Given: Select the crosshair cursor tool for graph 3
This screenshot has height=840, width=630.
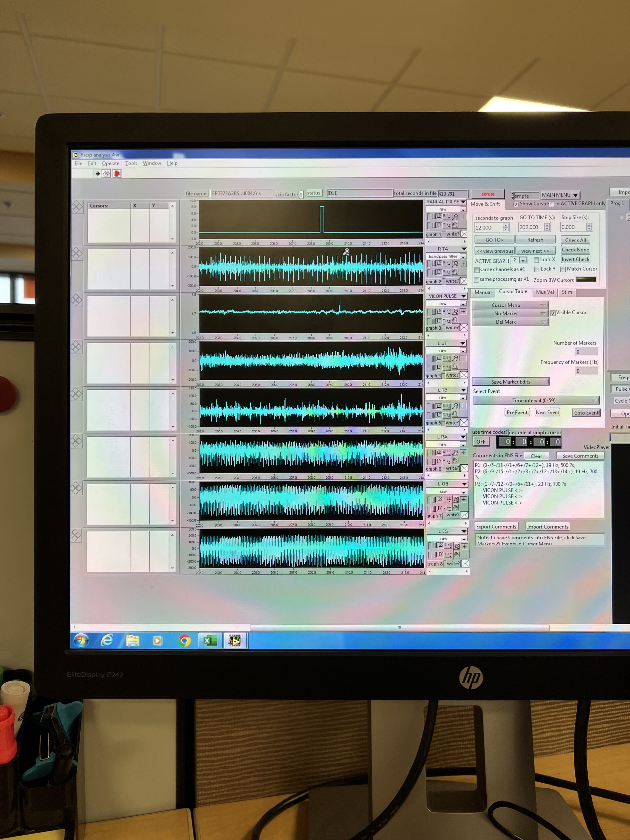Looking at the screenshot, I should click(x=463, y=311).
